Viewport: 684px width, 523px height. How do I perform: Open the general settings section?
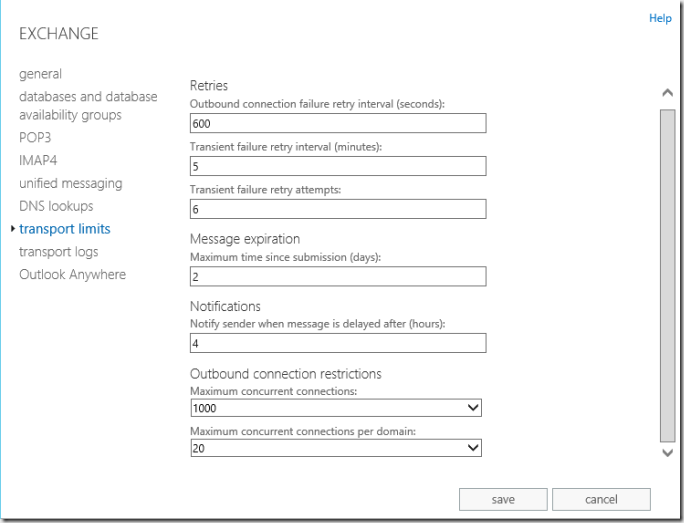[x=41, y=74]
